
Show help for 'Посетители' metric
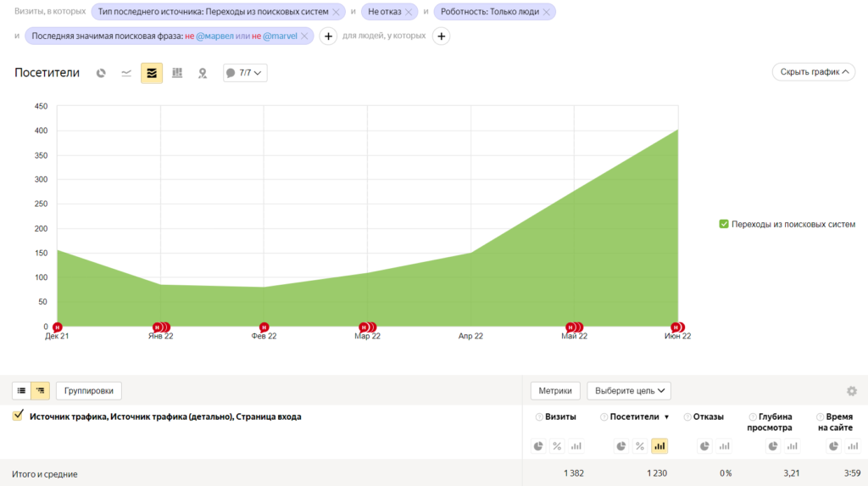point(604,417)
